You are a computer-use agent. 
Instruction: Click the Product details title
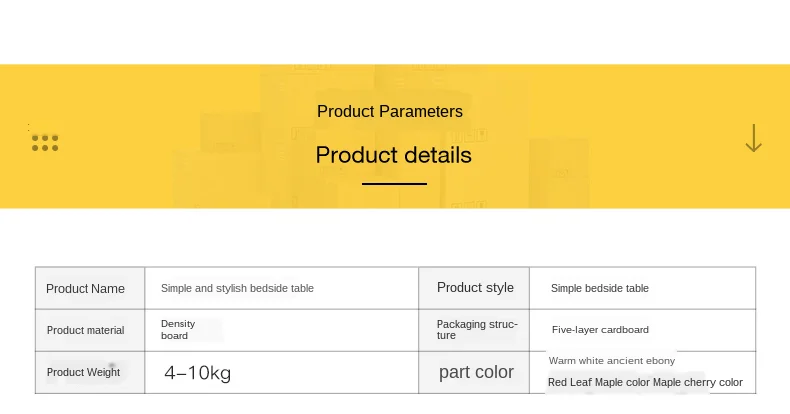coord(393,155)
